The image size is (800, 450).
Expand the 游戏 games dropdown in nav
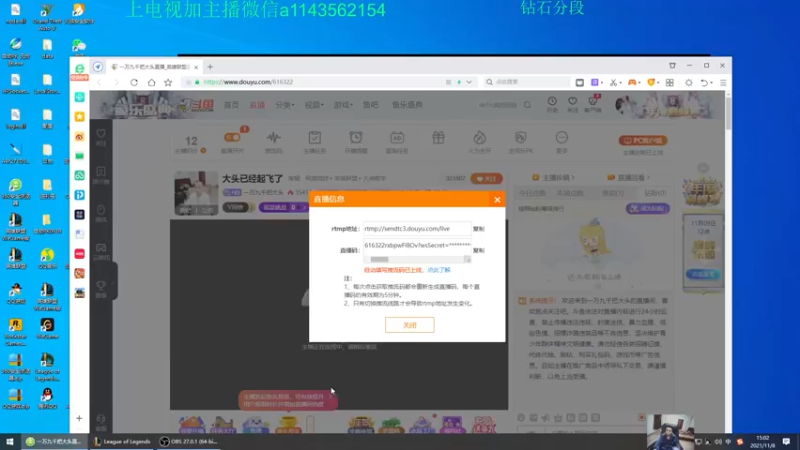[343, 105]
